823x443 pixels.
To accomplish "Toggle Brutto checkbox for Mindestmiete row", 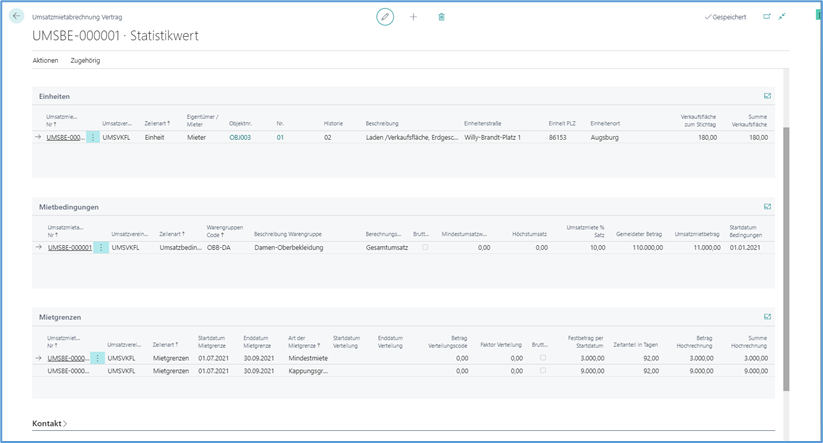I will (543, 357).
